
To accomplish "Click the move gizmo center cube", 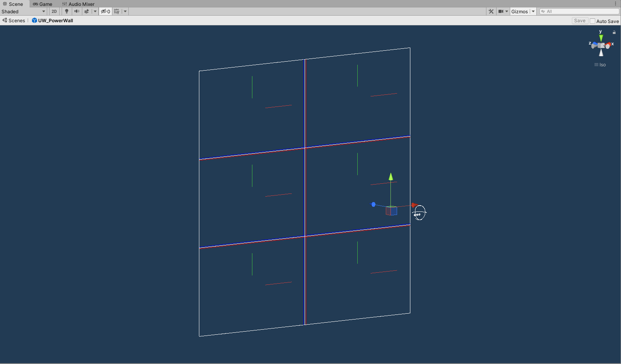I will (x=391, y=211).
